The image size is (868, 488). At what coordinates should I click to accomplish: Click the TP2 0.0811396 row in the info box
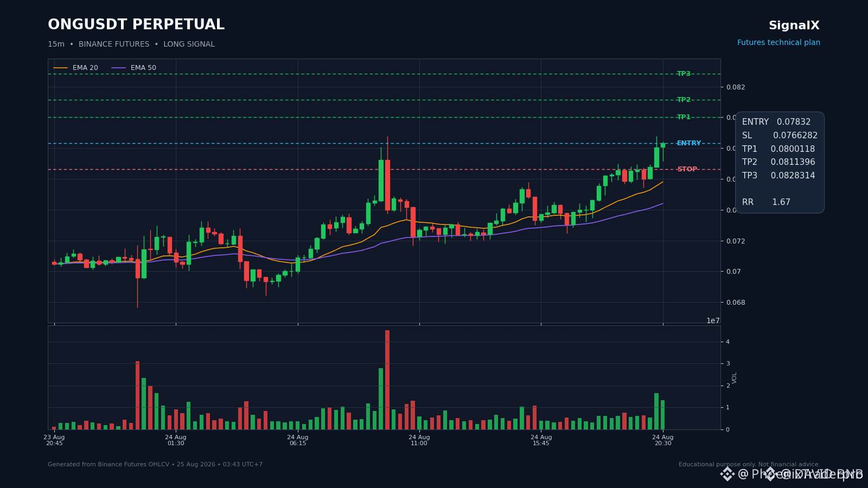778,162
